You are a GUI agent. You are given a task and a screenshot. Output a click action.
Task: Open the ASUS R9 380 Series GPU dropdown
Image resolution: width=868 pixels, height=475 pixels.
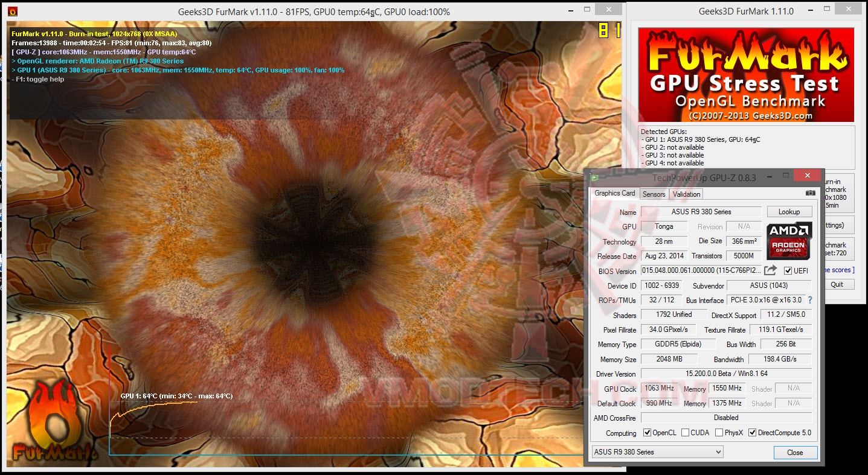[657, 451]
